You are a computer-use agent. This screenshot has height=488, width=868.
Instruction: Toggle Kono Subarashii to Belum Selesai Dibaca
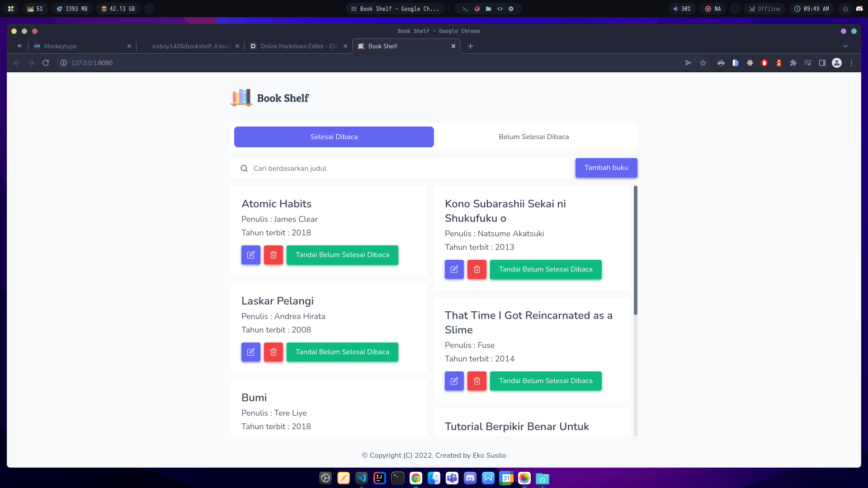(x=546, y=269)
